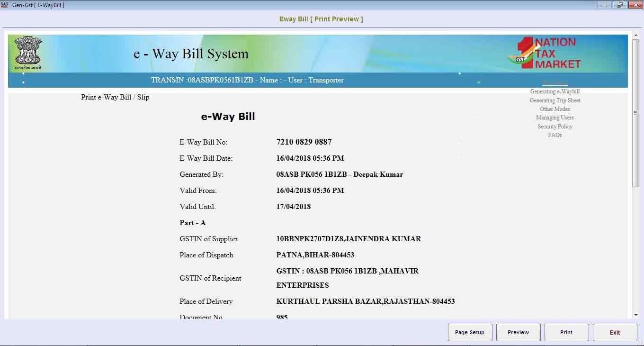Restore down the Gen-Gst window
Viewport: 644px width, 346px height.
click(x=619, y=5)
